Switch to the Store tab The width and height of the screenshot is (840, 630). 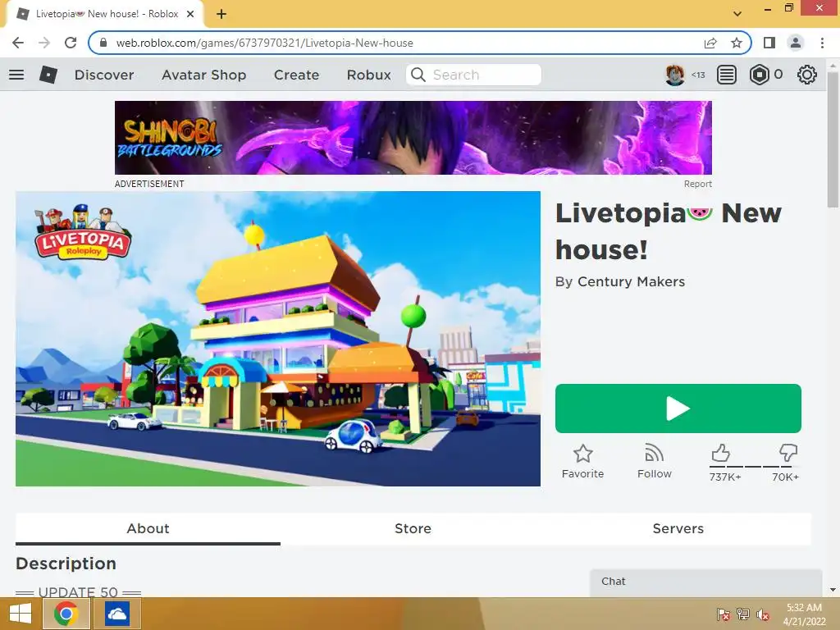[x=413, y=528]
